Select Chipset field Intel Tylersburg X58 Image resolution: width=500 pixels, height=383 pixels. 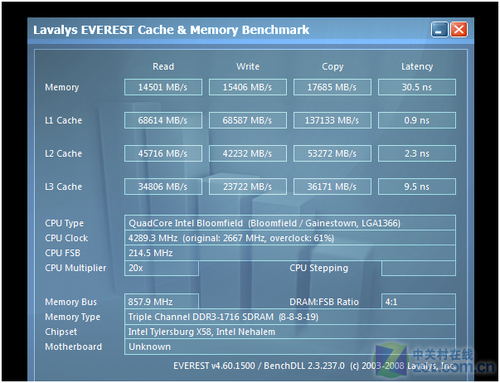coord(290,332)
